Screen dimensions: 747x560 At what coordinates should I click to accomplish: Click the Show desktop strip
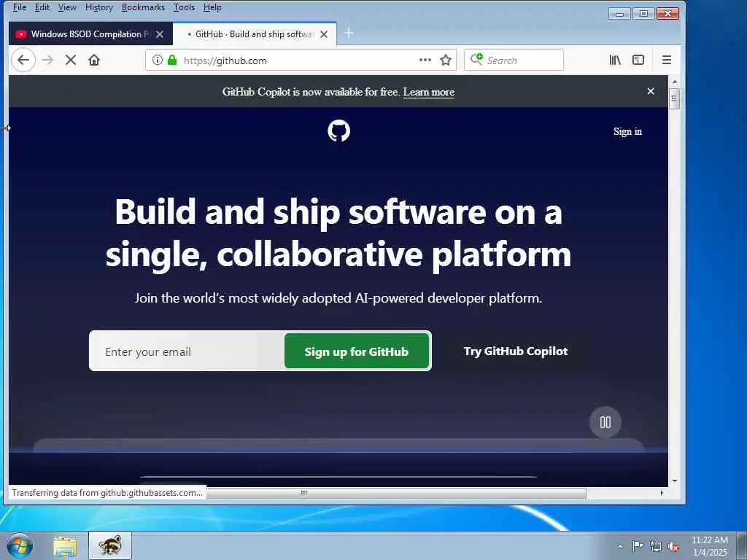tap(742, 545)
